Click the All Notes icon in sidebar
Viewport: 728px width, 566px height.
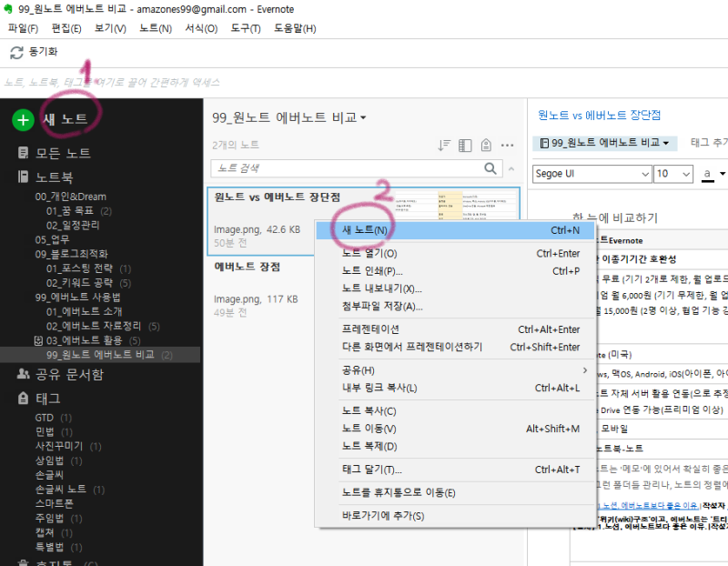(x=23, y=153)
